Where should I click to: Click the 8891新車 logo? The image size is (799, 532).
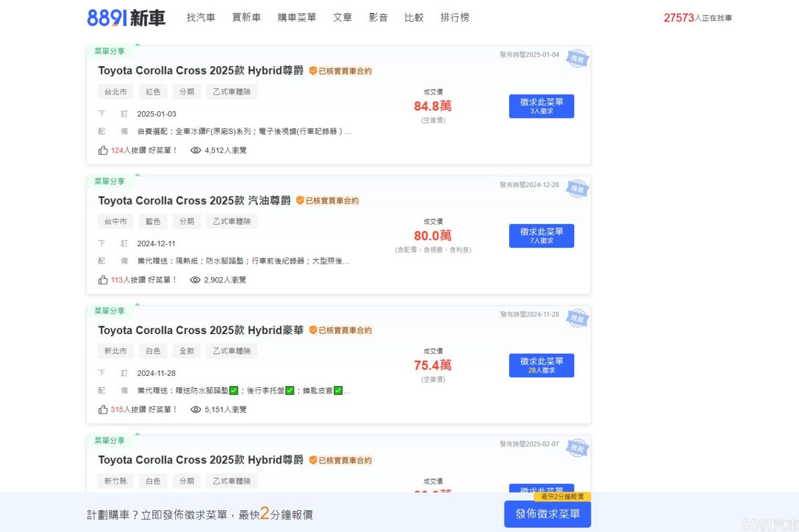(x=126, y=18)
